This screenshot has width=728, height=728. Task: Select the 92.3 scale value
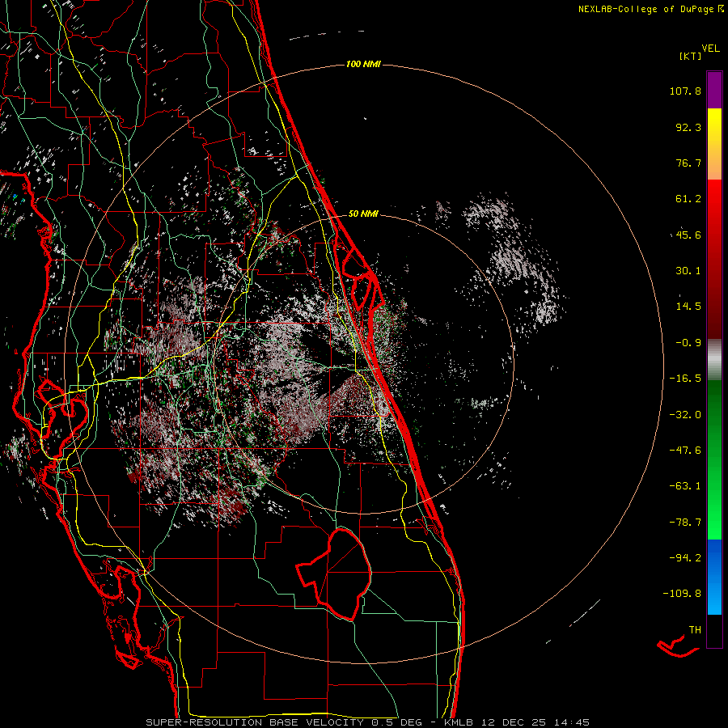click(x=688, y=127)
